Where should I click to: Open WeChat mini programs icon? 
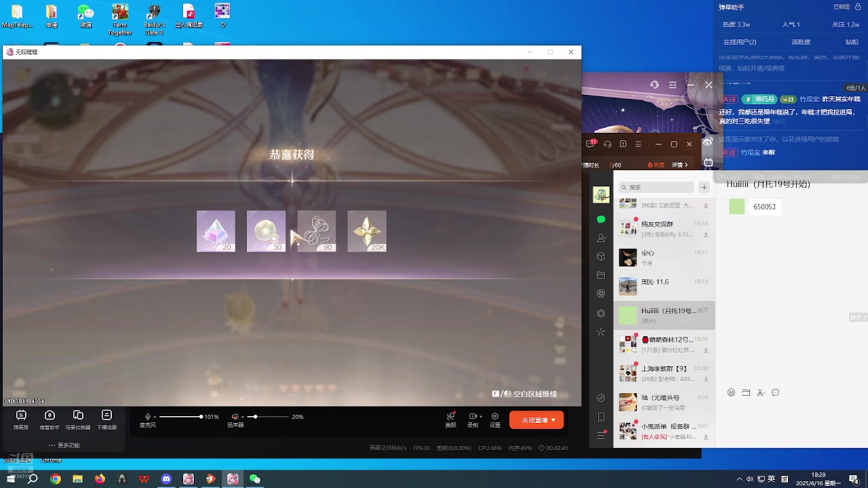click(x=601, y=398)
